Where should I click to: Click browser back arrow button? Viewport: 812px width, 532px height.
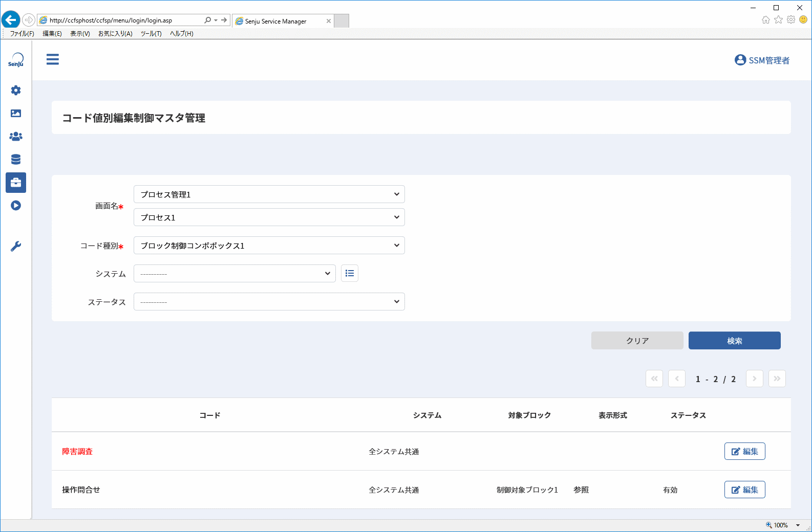point(11,20)
